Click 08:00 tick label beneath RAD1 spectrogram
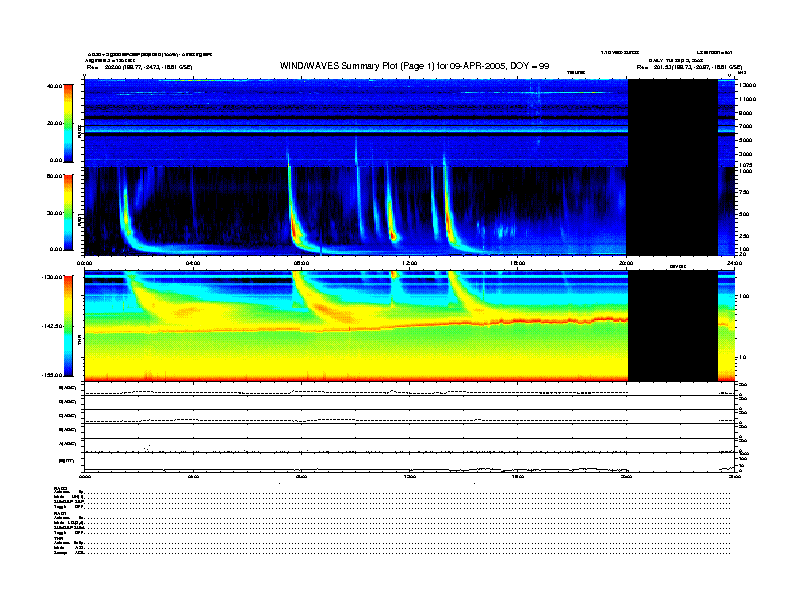The width and height of the screenshot is (792, 612). pyautogui.click(x=302, y=263)
